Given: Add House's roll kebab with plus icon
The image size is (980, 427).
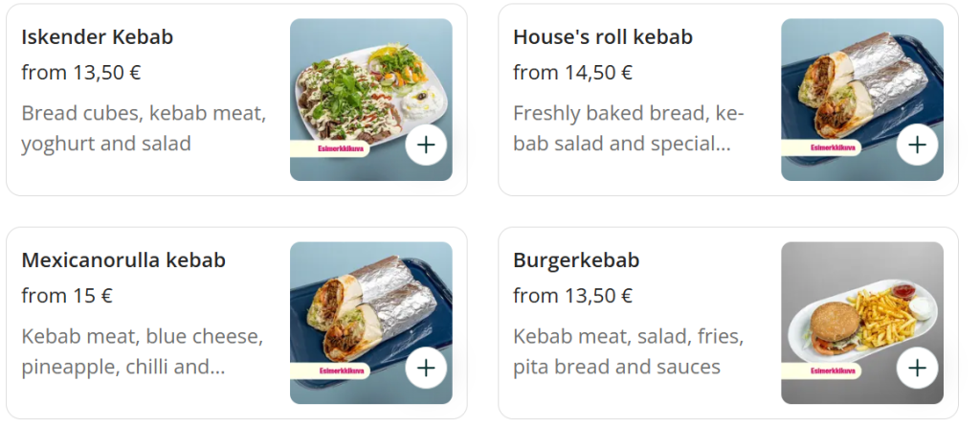Looking at the screenshot, I should click(918, 145).
